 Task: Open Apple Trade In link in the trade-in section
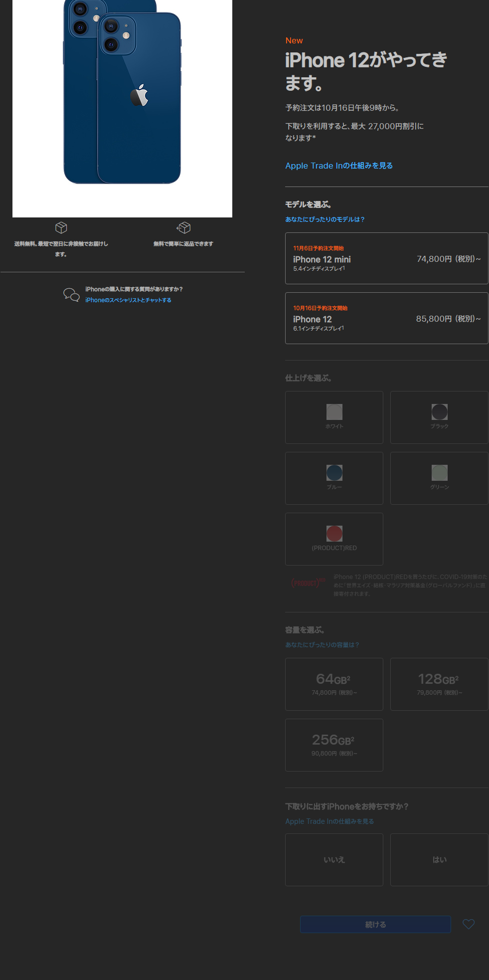(x=329, y=821)
